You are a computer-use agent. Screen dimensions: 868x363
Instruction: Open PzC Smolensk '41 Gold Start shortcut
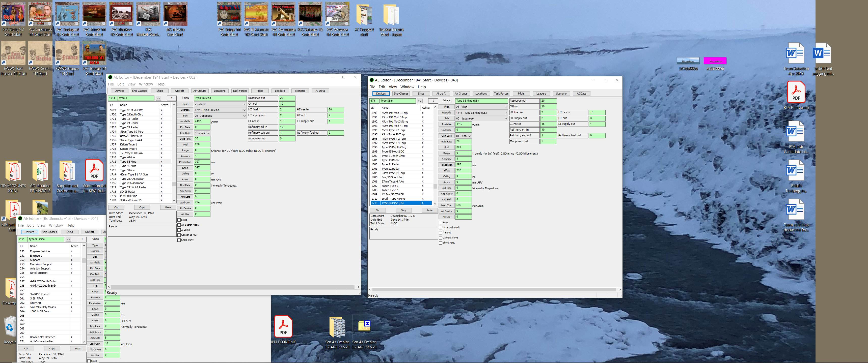[40, 19]
